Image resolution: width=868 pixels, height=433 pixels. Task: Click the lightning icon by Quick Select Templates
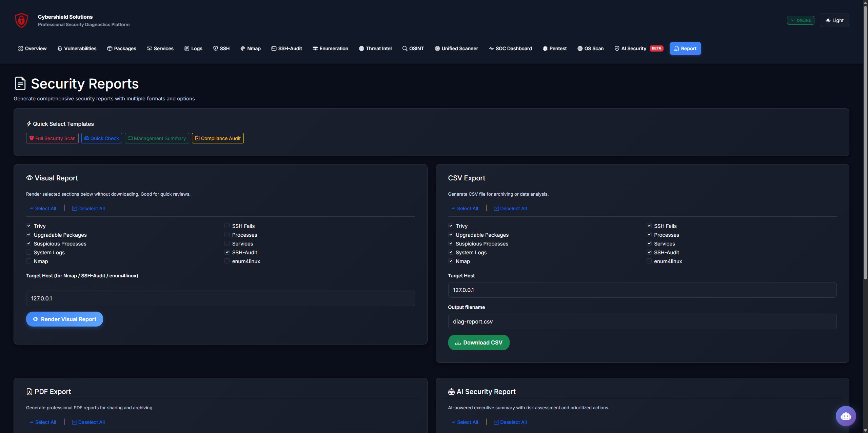[x=29, y=124]
